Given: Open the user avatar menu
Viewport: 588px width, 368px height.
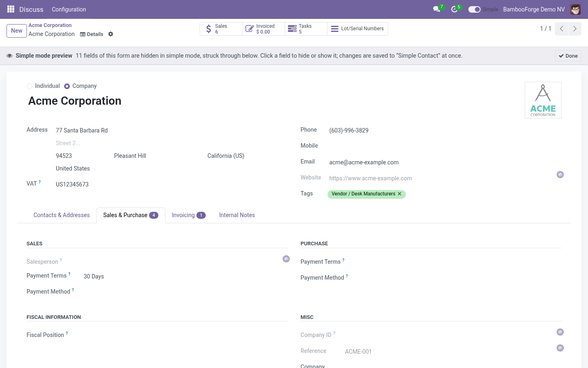Looking at the screenshot, I should tap(575, 9).
